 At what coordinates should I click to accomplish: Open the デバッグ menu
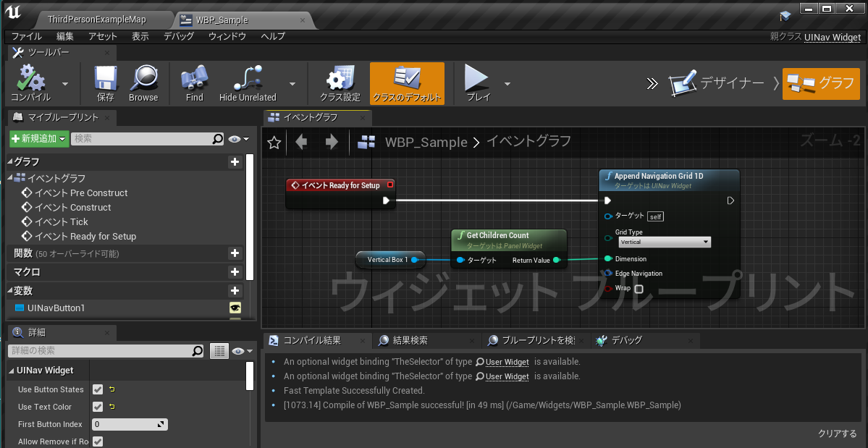pos(179,36)
